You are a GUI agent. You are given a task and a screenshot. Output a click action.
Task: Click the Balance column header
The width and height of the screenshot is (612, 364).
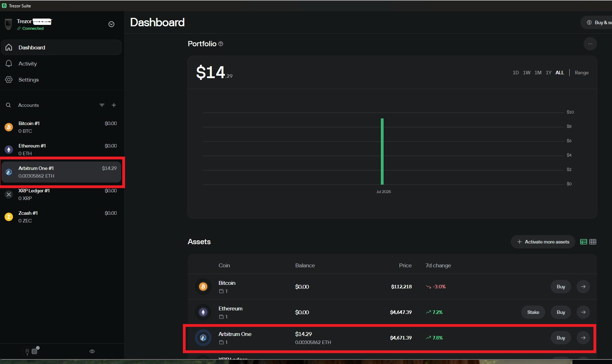[305, 265]
